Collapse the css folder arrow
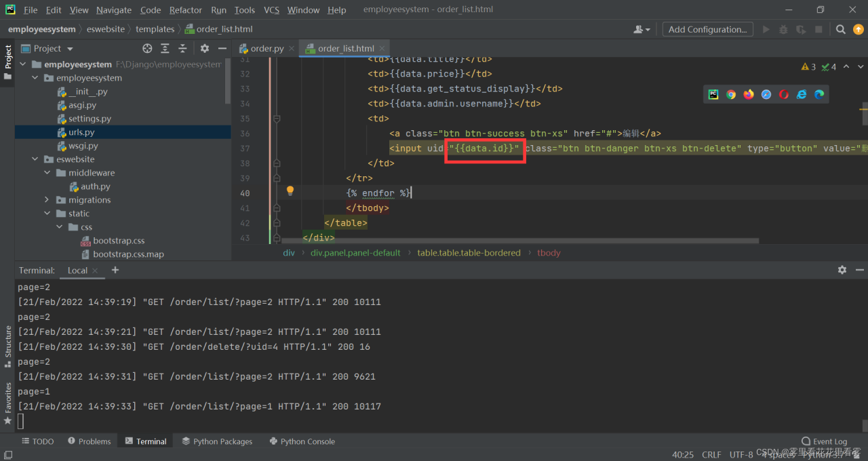The image size is (868, 461). coord(60,227)
